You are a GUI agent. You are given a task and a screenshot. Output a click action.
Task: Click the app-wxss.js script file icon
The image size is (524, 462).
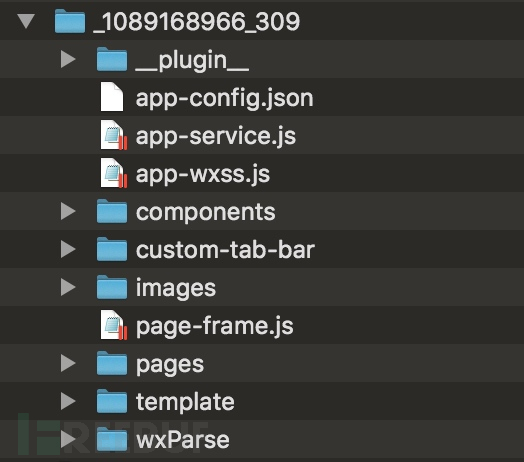pyautogui.click(x=114, y=173)
